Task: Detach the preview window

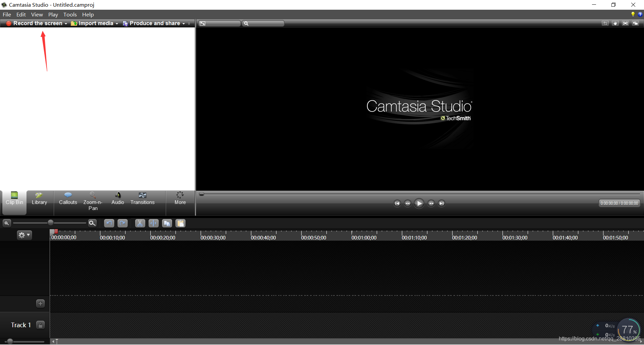Action: pos(635,23)
